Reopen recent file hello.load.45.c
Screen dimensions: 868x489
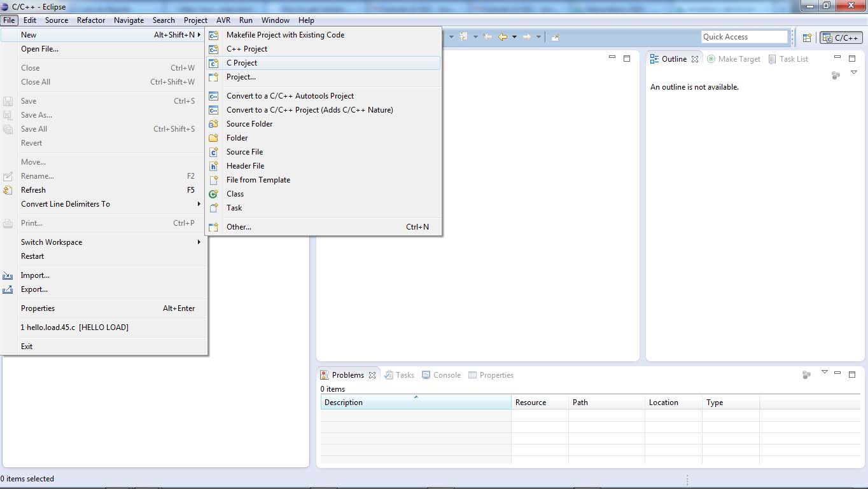tap(103, 327)
